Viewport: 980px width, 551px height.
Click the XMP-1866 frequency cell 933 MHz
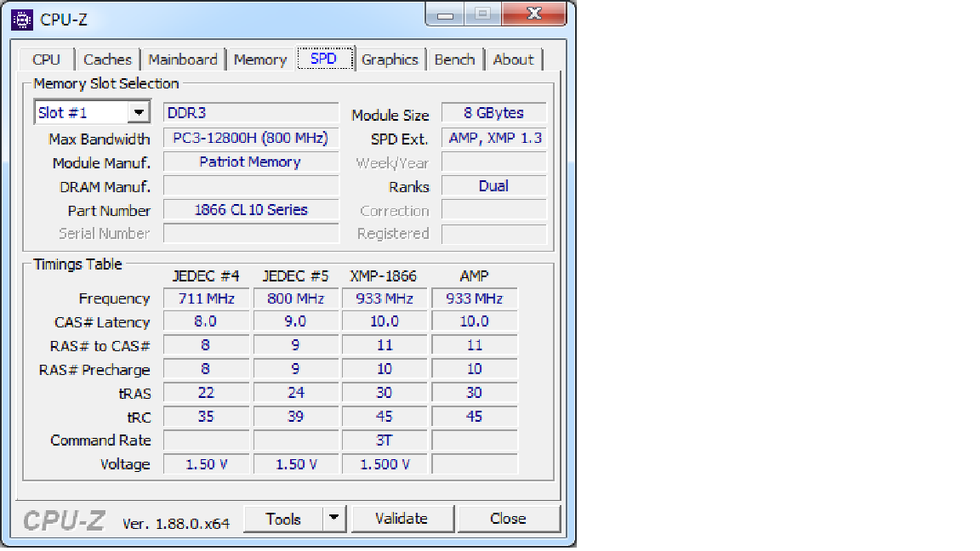coord(385,298)
